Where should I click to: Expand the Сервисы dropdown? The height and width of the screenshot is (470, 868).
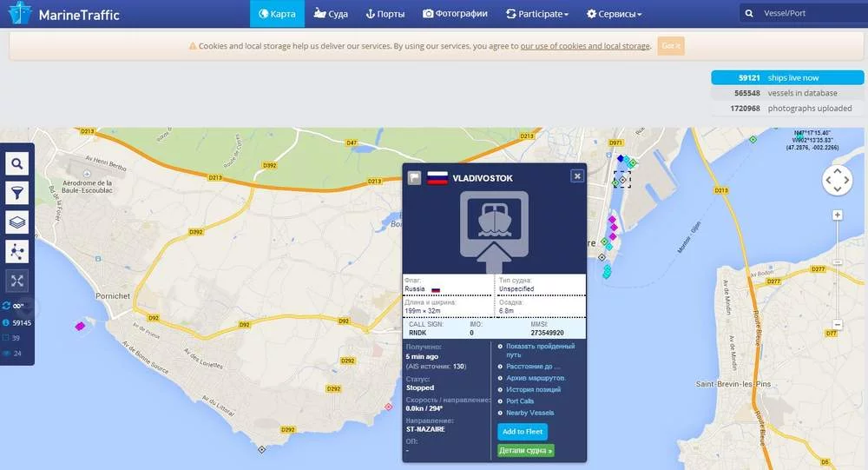(614, 14)
